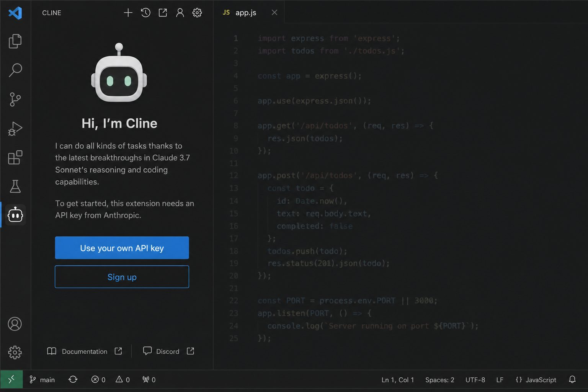The width and height of the screenshot is (588, 392).
Task: Synchronize changes in status bar
Action: point(73,379)
